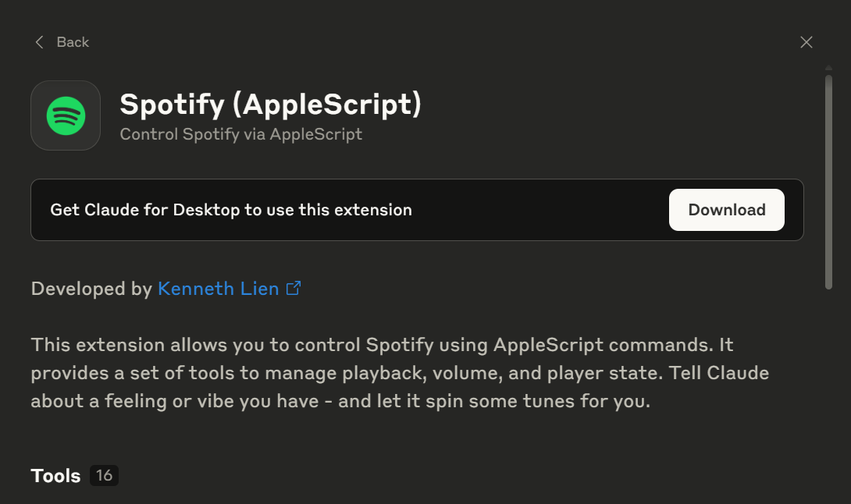The width and height of the screenshot is (851, 504).
Task: Close the extension details dialog
Action: (x=806, y=42)
